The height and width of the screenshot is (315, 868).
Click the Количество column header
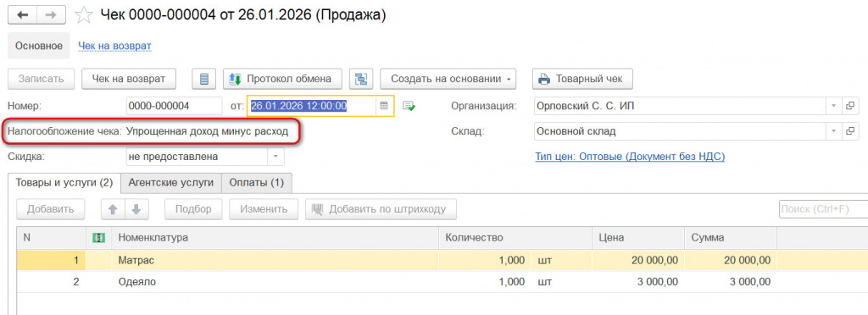[515, 238]
